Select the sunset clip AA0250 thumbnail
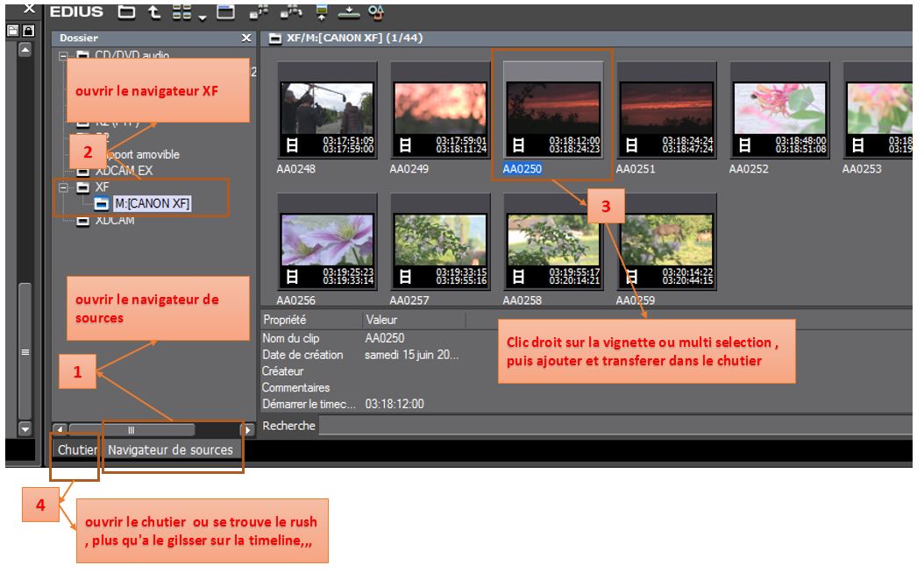Image resolution: width=924 pixels, height=572 pixels. (553, 110)
